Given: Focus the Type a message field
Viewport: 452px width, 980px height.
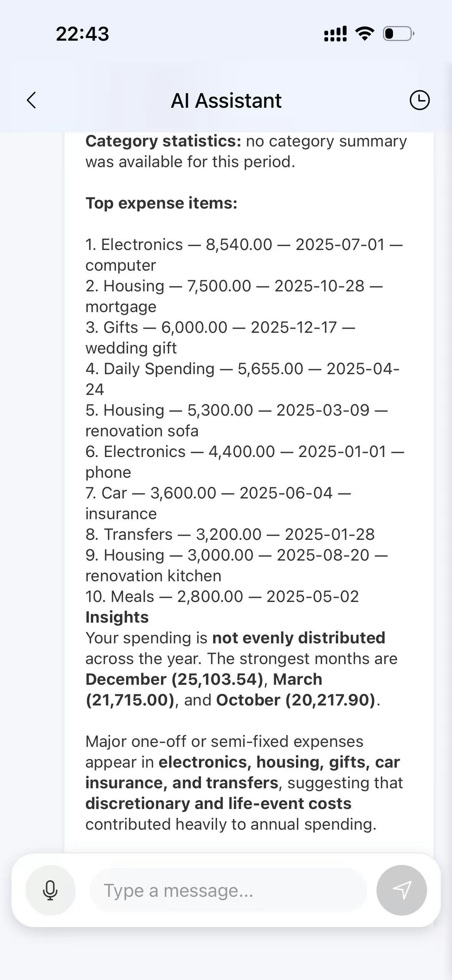Looking at the screenshot, I should pos(228,890).
